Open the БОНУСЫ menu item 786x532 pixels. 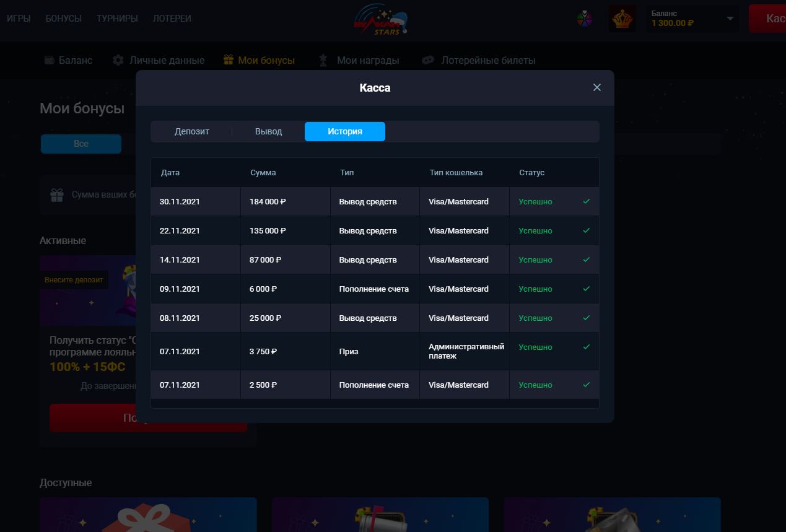click(64, 19)
